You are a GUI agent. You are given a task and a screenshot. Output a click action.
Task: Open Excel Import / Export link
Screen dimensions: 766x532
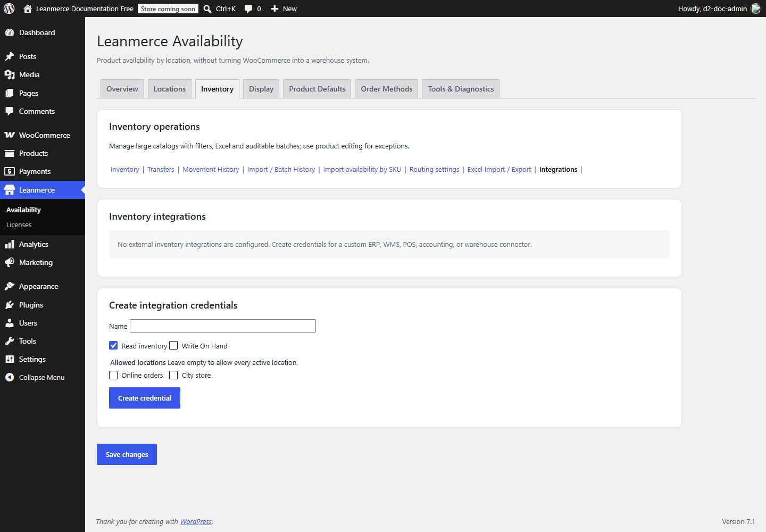(499, 170)
